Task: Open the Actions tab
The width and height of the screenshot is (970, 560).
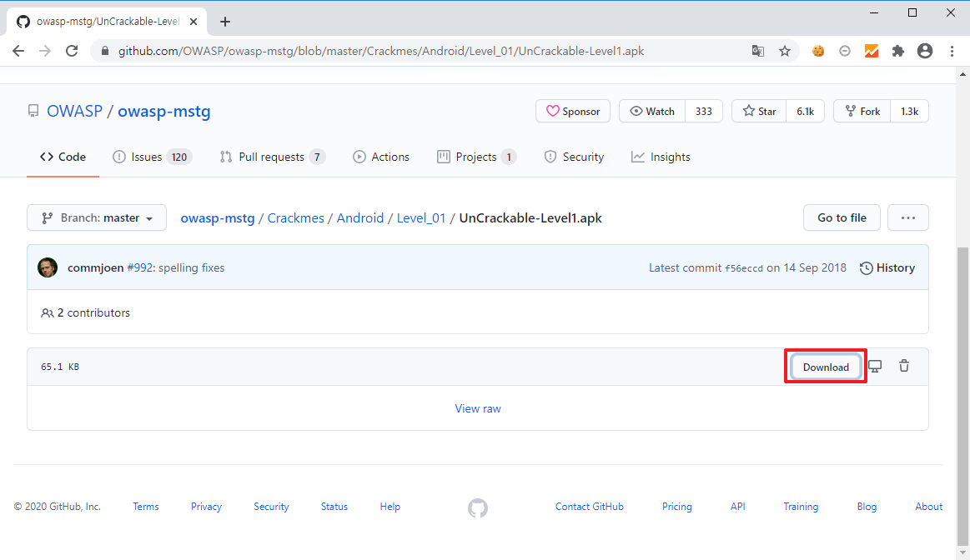Action: tap(381, 157)
